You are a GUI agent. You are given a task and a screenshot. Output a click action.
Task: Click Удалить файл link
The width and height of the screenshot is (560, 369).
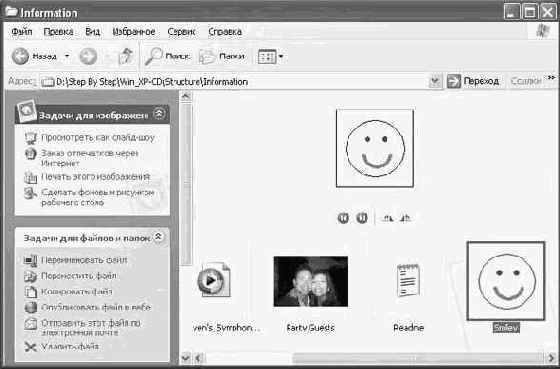point(70,346)
